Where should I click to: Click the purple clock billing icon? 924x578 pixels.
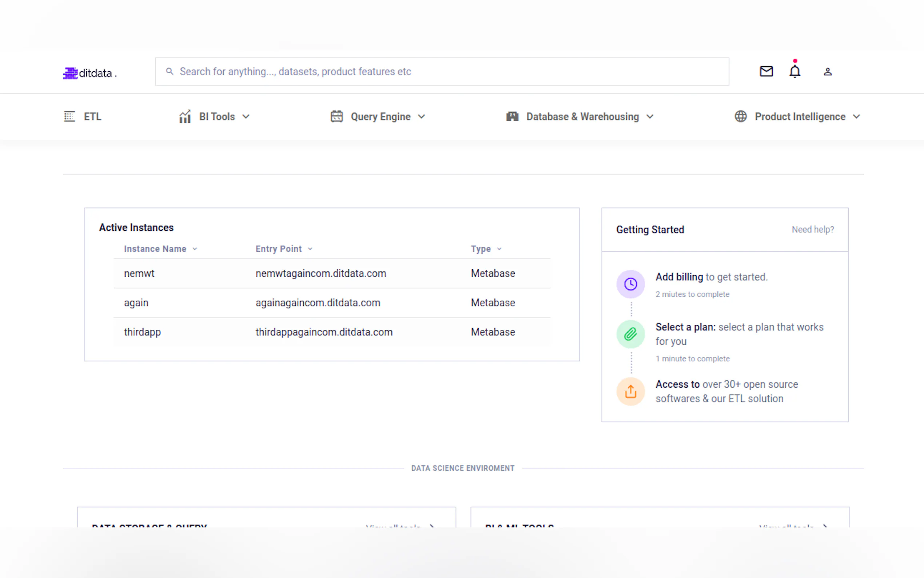[x=630, y=284]
